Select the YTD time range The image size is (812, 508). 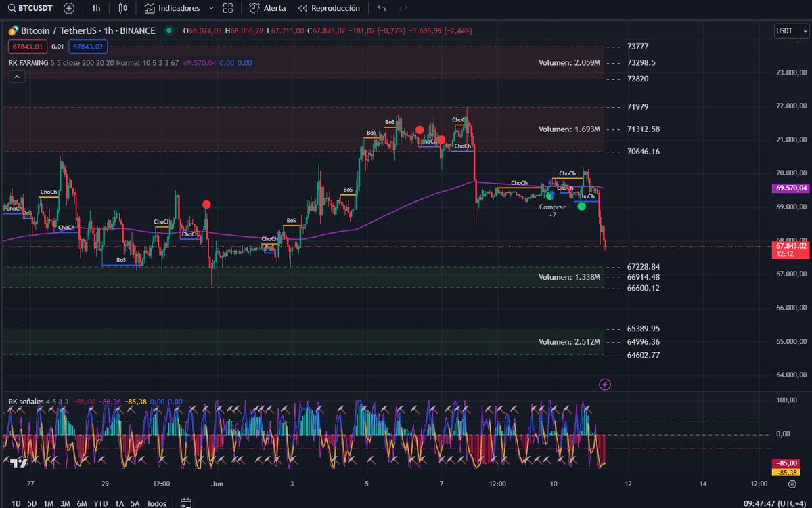pyautogui.click(x=101, y=503)
